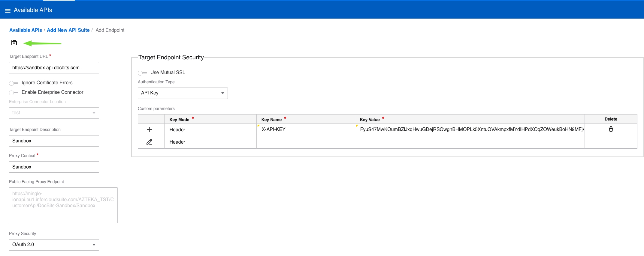The height and width of the screenshot is (256, 644).
Task: Delete the X-API-KEY parameter with trash icon
Action: 611,129
